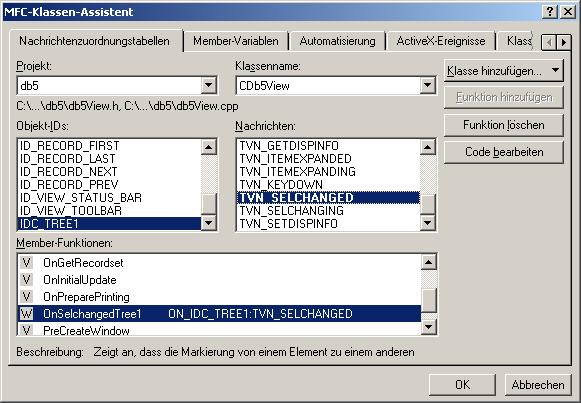The image size is (581, 403).
Task: Select the W icon of OnSelchangedTree1
Action: (26, 314)
